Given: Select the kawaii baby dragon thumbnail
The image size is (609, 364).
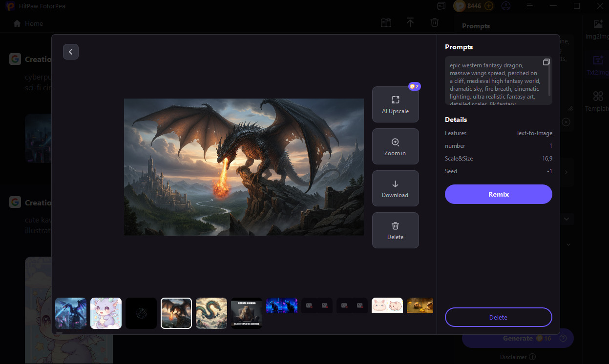Looking at the screenshot, I should pyautogui.click(x=106, y=313).
